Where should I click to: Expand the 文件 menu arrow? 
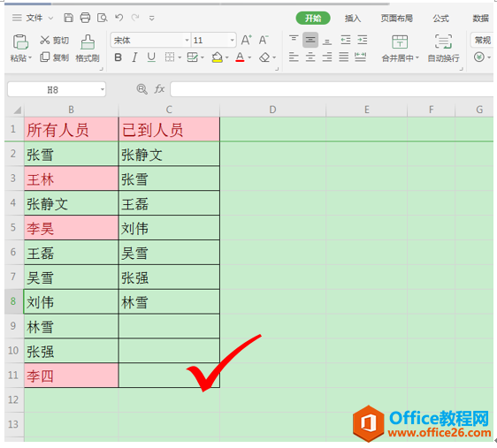[50, 19]
